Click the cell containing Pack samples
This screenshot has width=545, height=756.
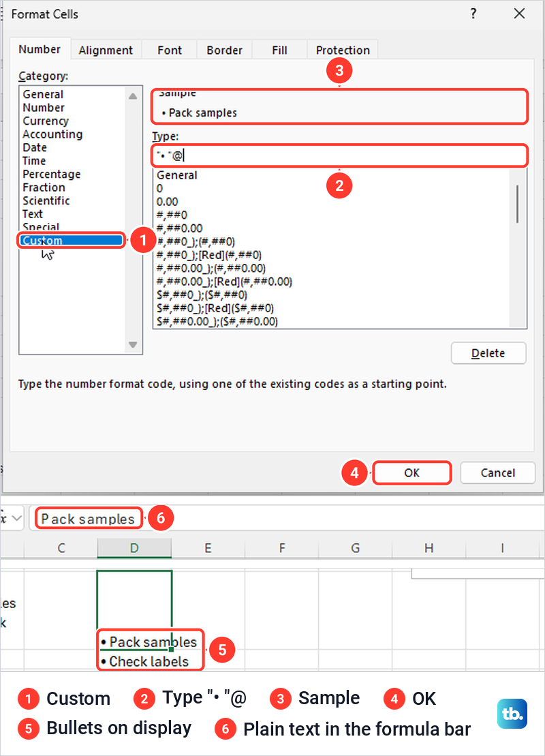pyautogui.click(x=134, y=610)
